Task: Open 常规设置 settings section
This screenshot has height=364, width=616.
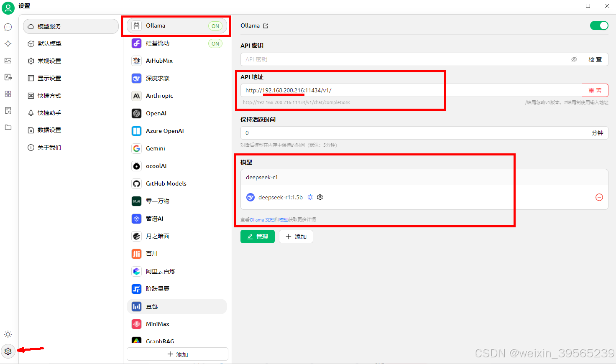Action: pos(71,61)
